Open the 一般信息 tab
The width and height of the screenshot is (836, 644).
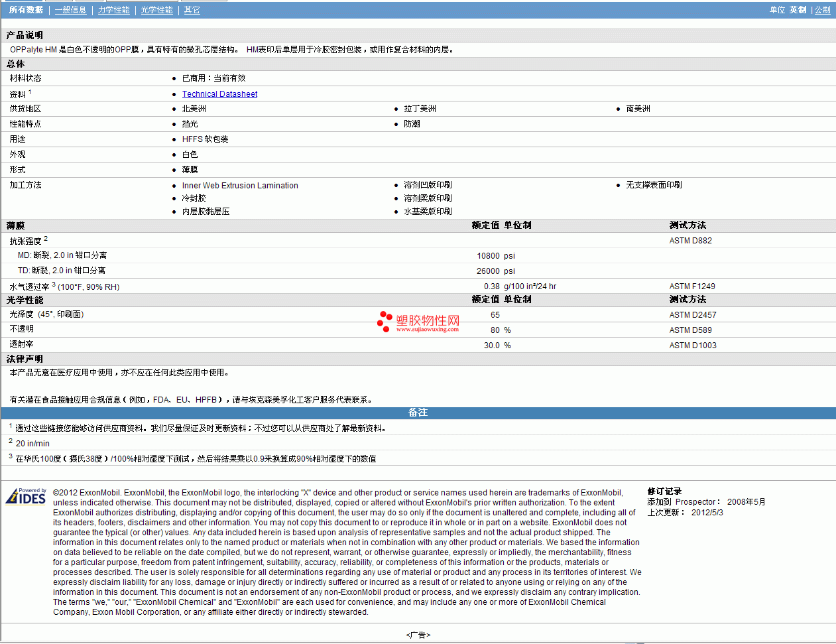point(70,10)
